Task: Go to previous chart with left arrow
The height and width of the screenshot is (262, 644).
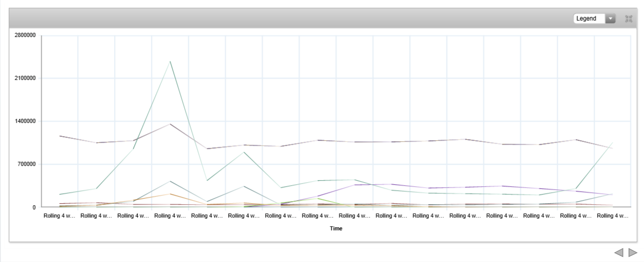Action: click(x=619, y=252)
